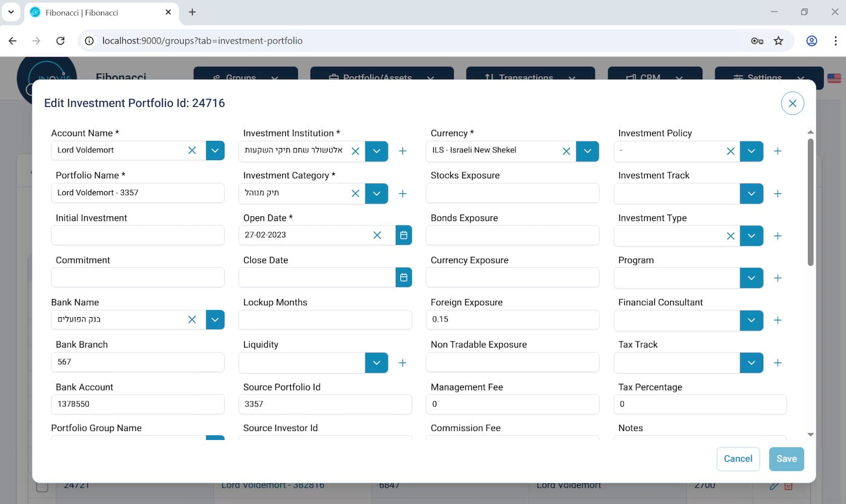Tick the checkbox in row 24721
Image resolution: width=846 pixels, height=504 pixels.
tap(42, 486)
